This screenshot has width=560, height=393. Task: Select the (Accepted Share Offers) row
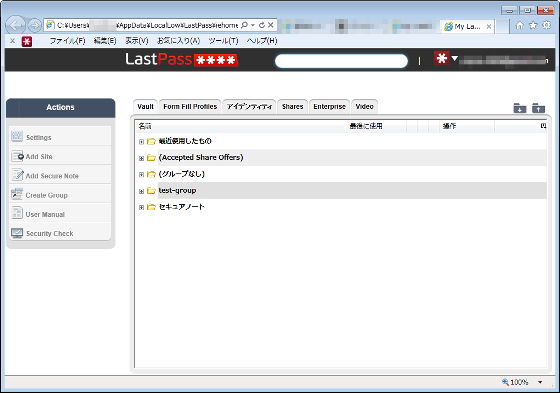pos(341,158)
